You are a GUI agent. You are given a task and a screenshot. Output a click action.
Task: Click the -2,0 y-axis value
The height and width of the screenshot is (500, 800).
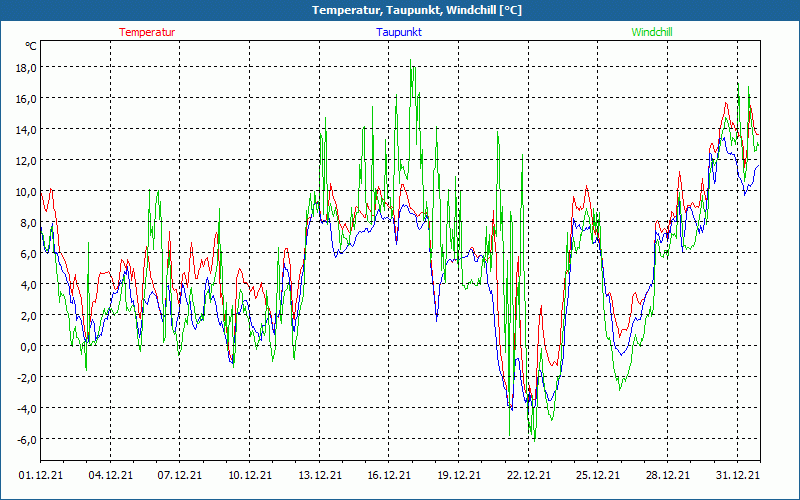27,378
